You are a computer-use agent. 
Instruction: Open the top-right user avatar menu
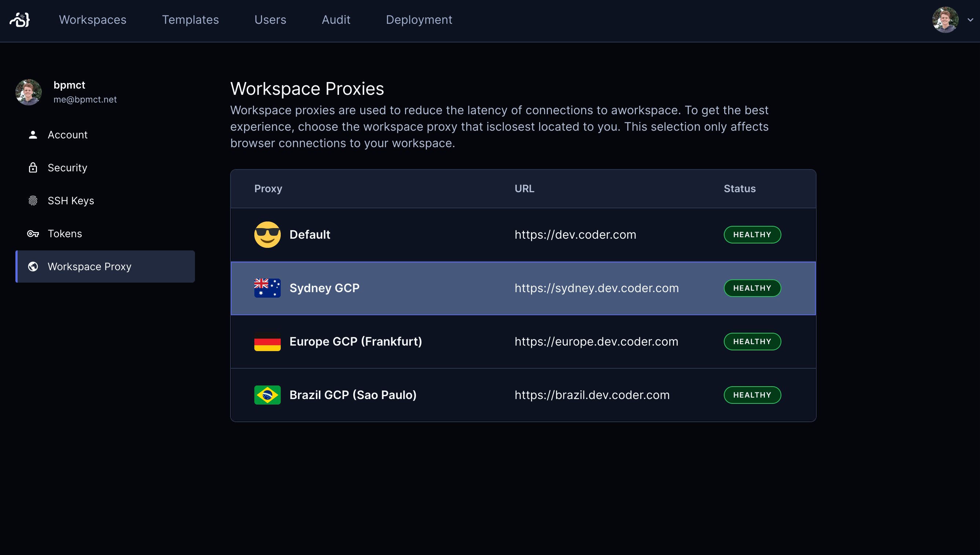[x=945, y=20]
